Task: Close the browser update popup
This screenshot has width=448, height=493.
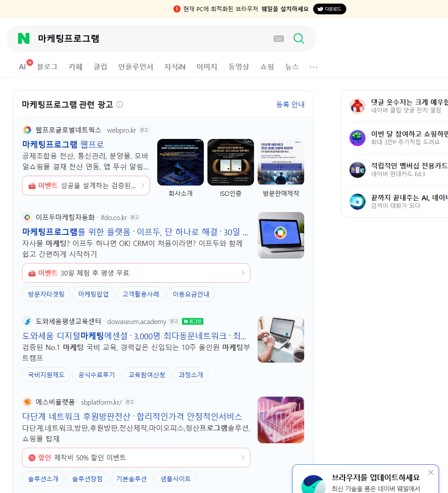Action: pyautogui.click(x=431, y=472)
